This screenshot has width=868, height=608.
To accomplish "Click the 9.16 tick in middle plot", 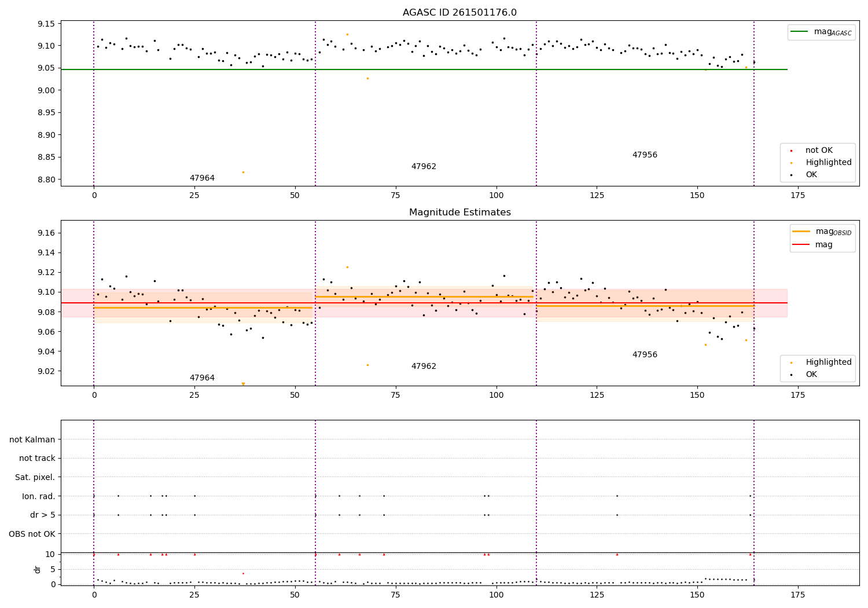I will click(46, 233).
